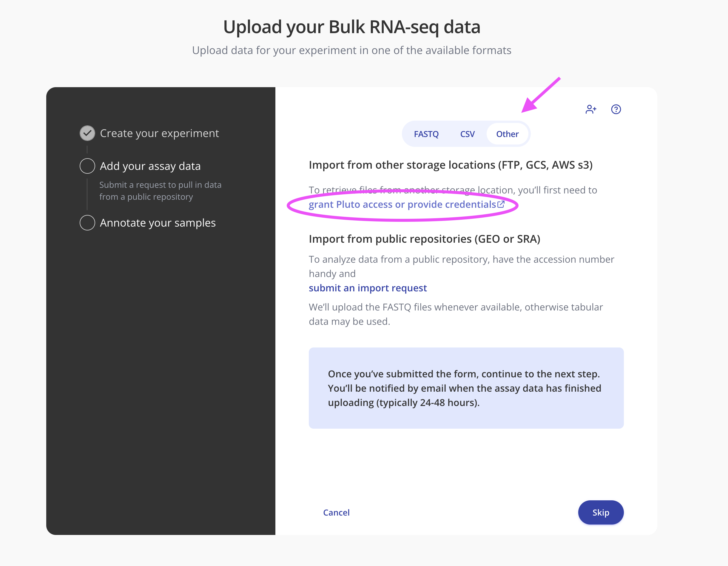Select the Add your assay data step circle
728x566 pixels.
click(87, 166)
